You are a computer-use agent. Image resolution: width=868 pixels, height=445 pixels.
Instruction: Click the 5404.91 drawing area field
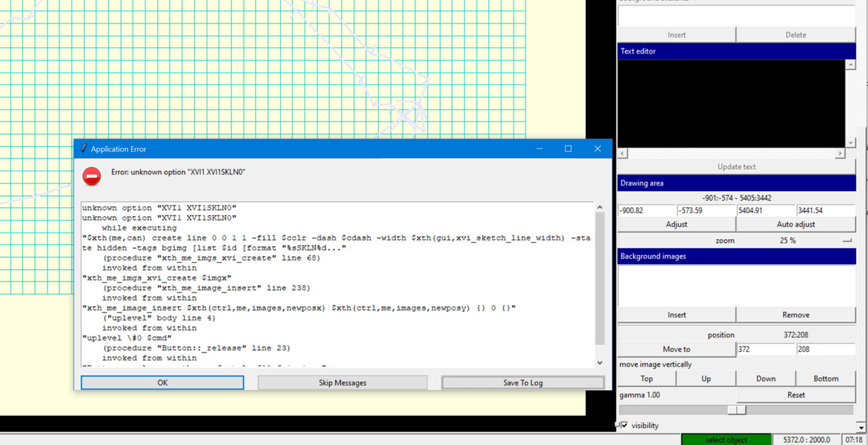(x=766, y=210)
